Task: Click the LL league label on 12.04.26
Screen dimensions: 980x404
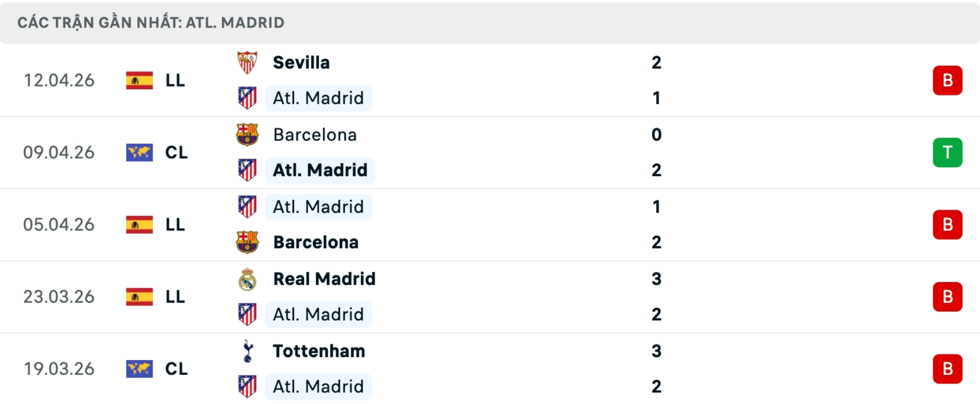Action: (175, 81)
